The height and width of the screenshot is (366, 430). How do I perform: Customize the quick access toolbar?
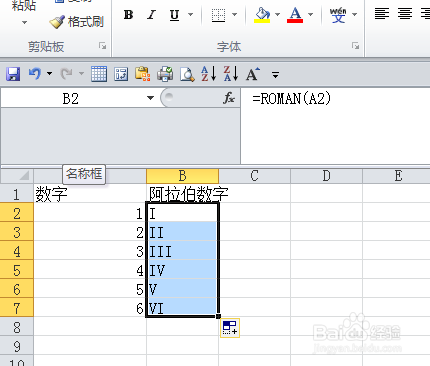pyautogui.click(x=275, y=75)
